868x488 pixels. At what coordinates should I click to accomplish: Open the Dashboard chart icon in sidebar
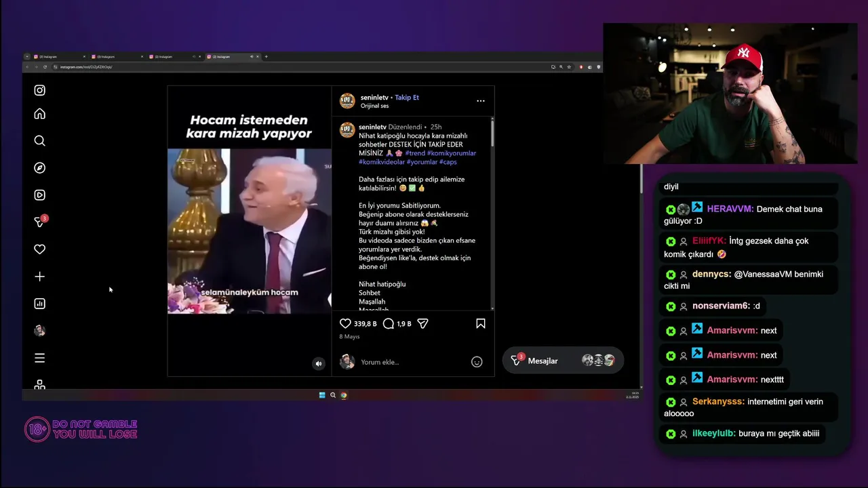click(x=39, y=304)
